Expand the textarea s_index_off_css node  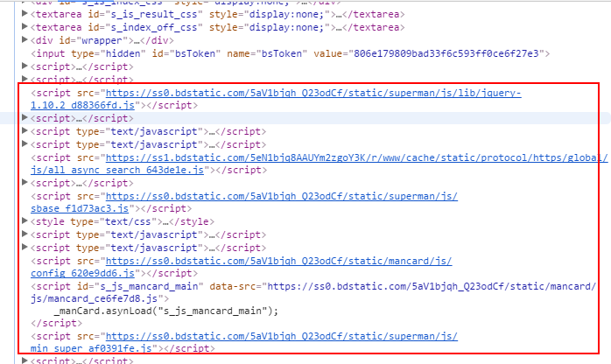coord(25,27)
